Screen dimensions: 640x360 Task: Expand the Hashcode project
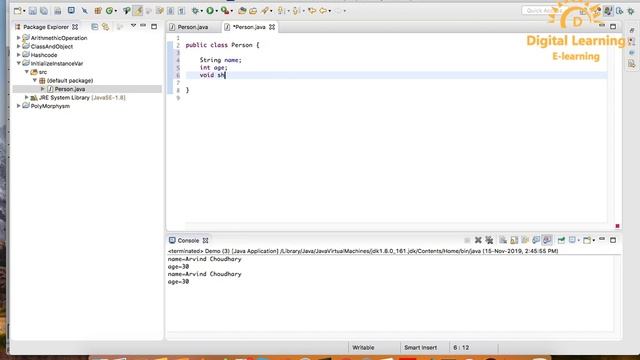pyautogui.click(x=18, y=55)
